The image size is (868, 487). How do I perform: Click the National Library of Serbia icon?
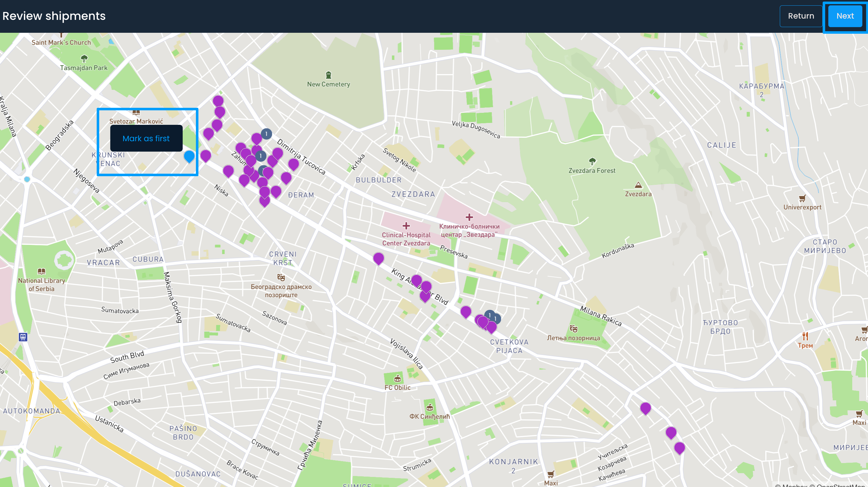[42, 271]
